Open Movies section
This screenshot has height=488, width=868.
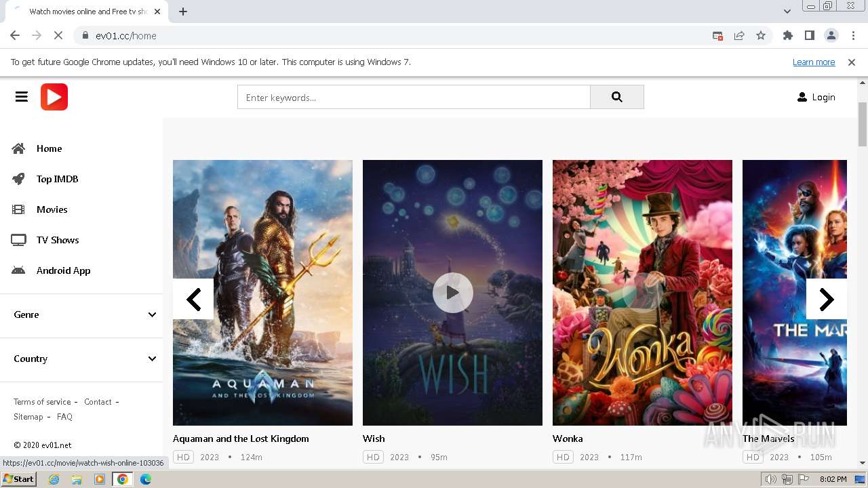coord(52,209)
